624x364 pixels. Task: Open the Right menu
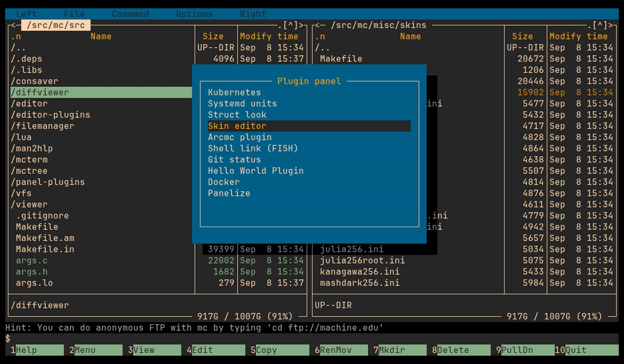[x=253, y=14]
